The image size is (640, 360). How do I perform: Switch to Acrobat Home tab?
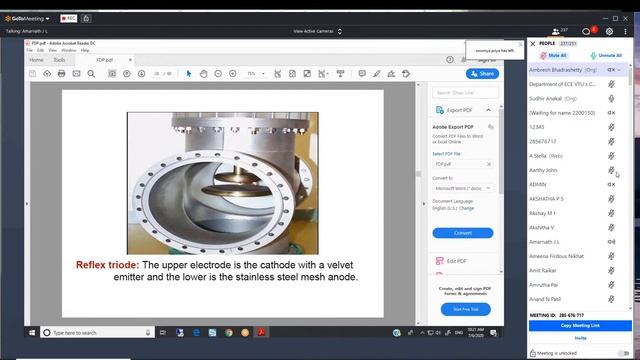(x=36, y=60)
